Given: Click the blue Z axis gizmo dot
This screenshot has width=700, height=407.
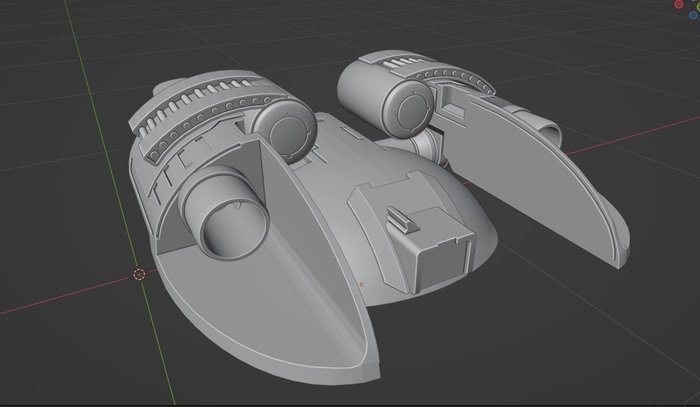Looking at the screenshot, I should pos(693,17).
